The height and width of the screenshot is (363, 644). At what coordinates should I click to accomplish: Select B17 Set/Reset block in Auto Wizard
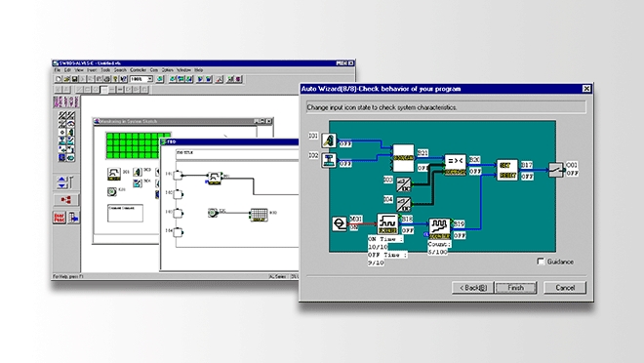click(506, 170)
